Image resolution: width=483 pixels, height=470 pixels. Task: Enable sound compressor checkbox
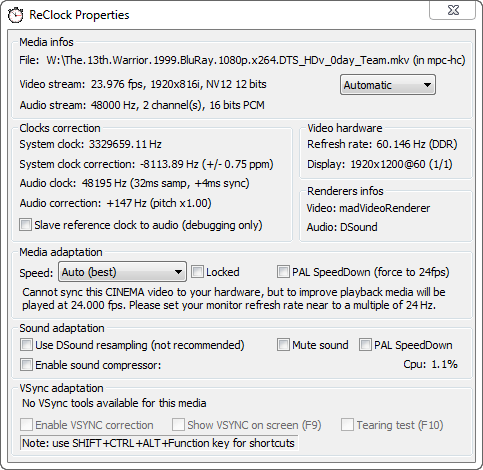click(x=26, y=365)
